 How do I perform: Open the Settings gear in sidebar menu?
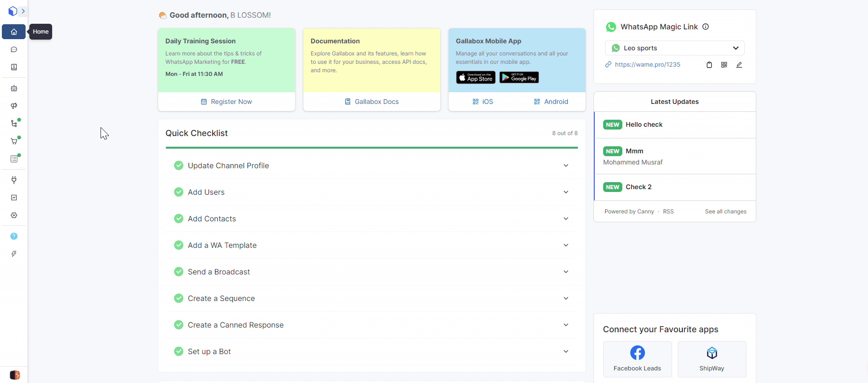pyautogui.click(x=14, y=215)
